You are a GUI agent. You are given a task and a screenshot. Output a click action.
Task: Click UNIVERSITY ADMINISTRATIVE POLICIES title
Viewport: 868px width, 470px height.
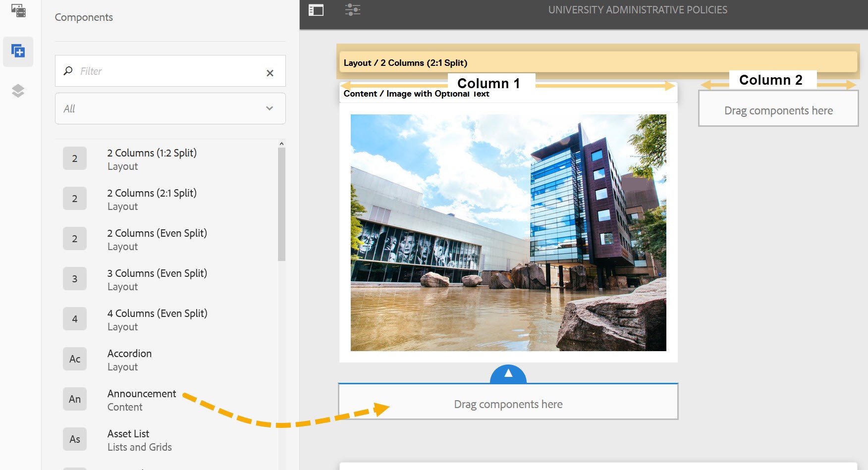pos(637,9)
